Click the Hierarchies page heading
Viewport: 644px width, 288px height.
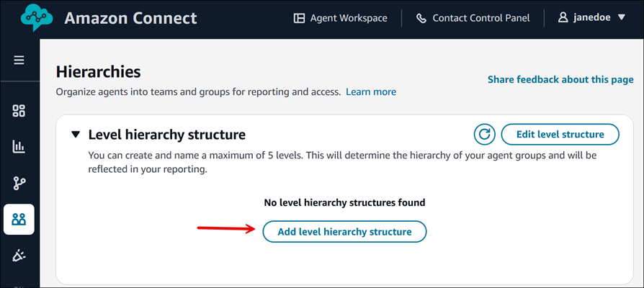pyautogui.click(x=98, y=71)
